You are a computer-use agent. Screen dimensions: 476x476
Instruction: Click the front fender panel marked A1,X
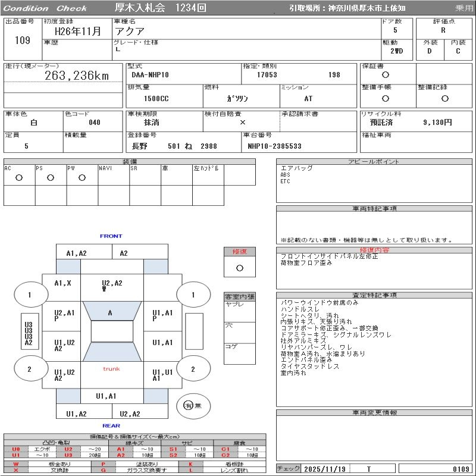click(x=62, y=283)
